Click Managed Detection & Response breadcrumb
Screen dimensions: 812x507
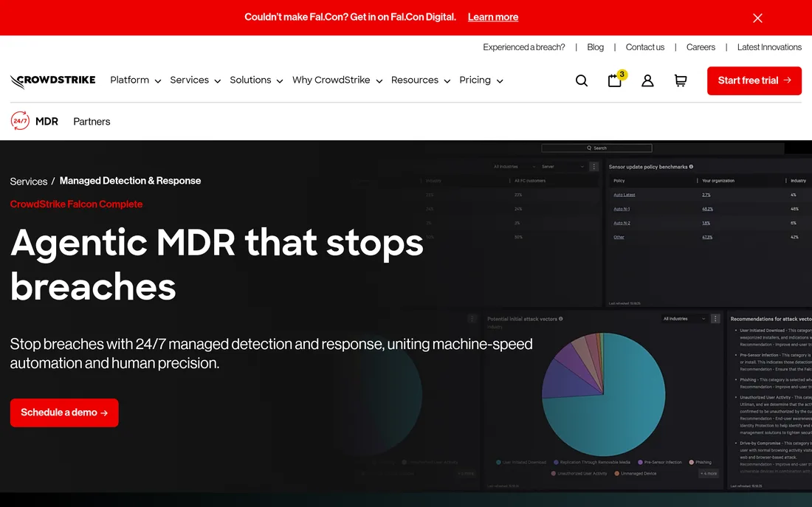click(x=130, y=181)
